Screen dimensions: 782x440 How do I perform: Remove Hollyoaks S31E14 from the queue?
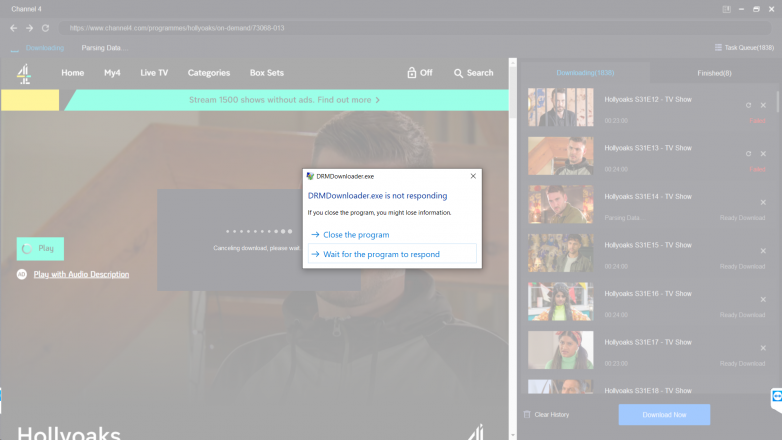click(x=763, y=202)
